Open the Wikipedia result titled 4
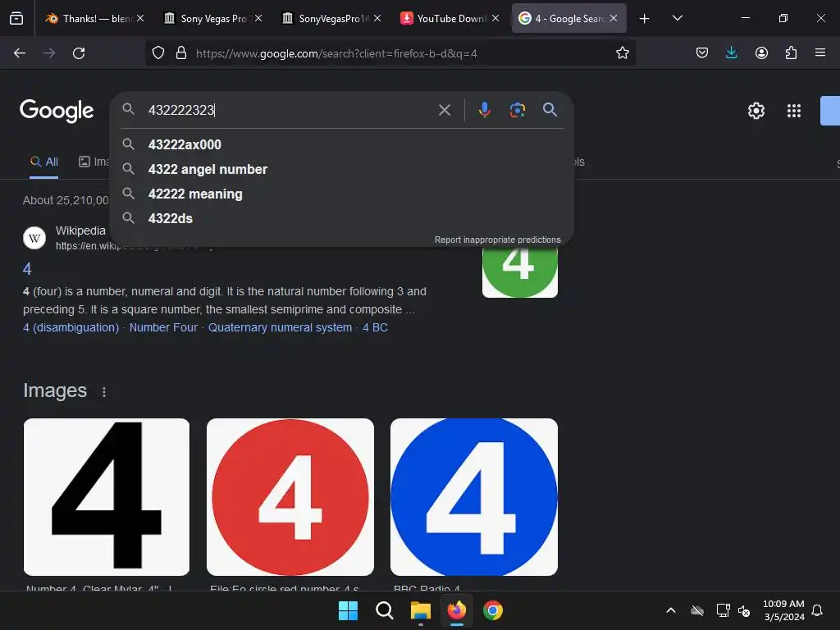 coord(27,269)
